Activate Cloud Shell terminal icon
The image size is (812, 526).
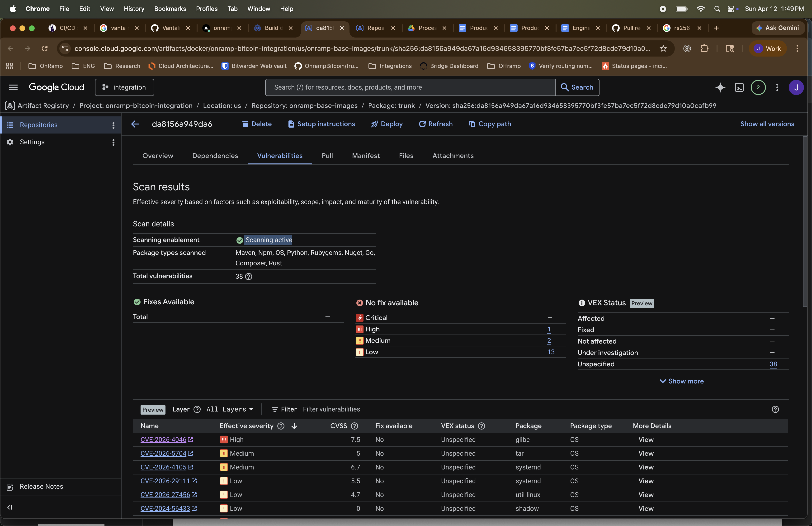tap(739, 87)
